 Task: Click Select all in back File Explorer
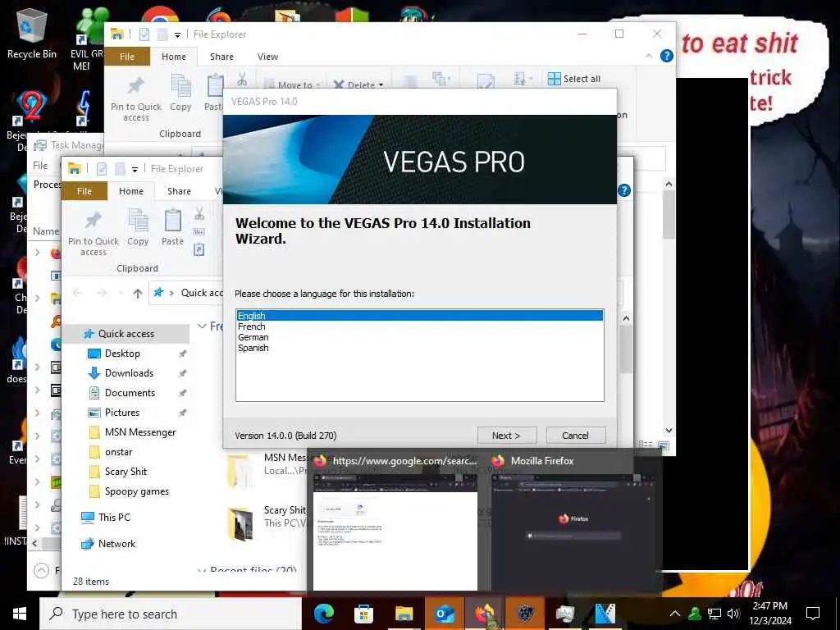[x=574, y=79]
